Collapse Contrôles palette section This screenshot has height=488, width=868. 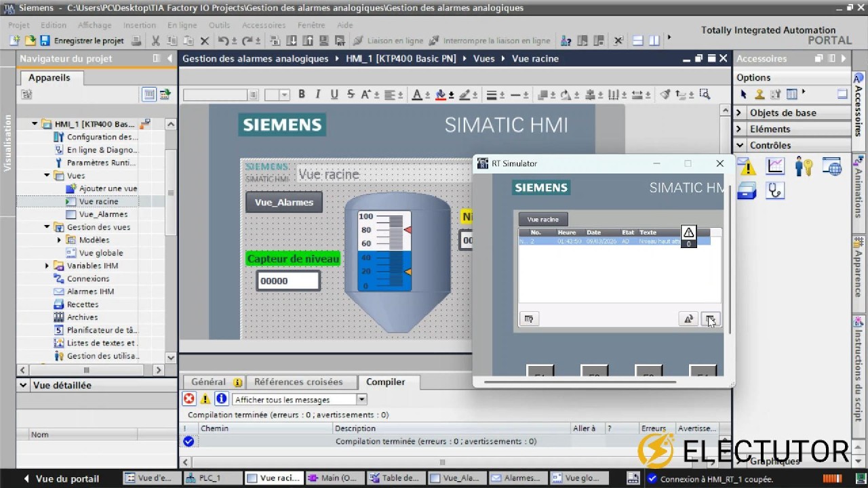[740, 145]
